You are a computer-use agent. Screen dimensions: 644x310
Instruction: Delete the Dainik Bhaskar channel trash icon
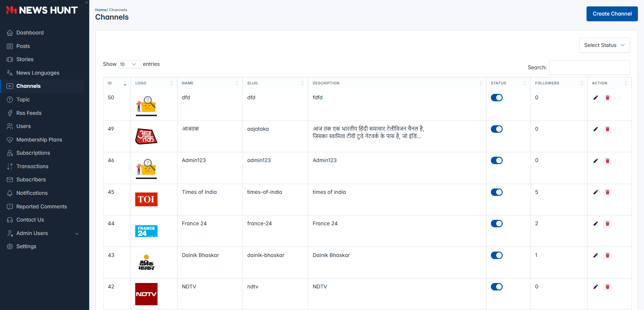(607, 255)
